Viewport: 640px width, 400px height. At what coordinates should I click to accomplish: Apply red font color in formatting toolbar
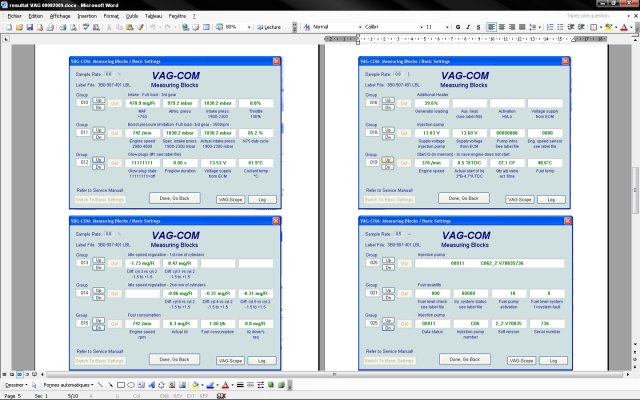click(624, 27)
